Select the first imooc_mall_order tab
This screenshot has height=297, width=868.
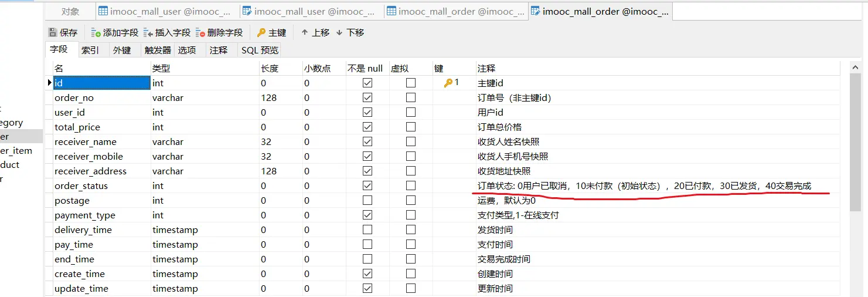click(x=456, y=11)
